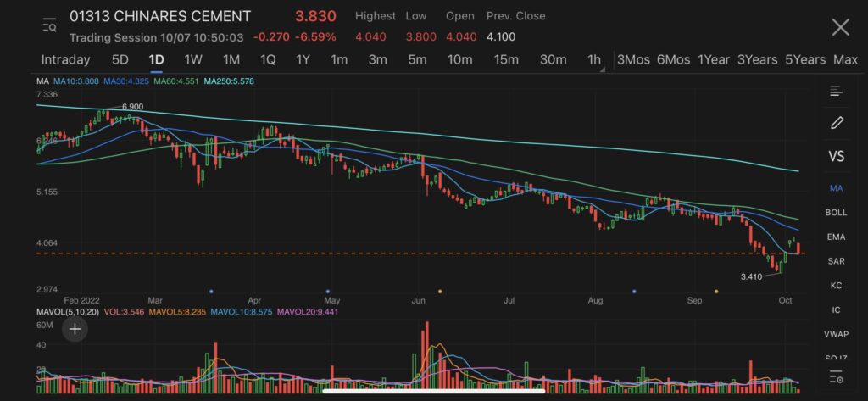The height and width of the screenshot is (401, 868).
Task: Enable the MA indicator in sidebar
Action: pyautogui.click(x=836, y=188)
